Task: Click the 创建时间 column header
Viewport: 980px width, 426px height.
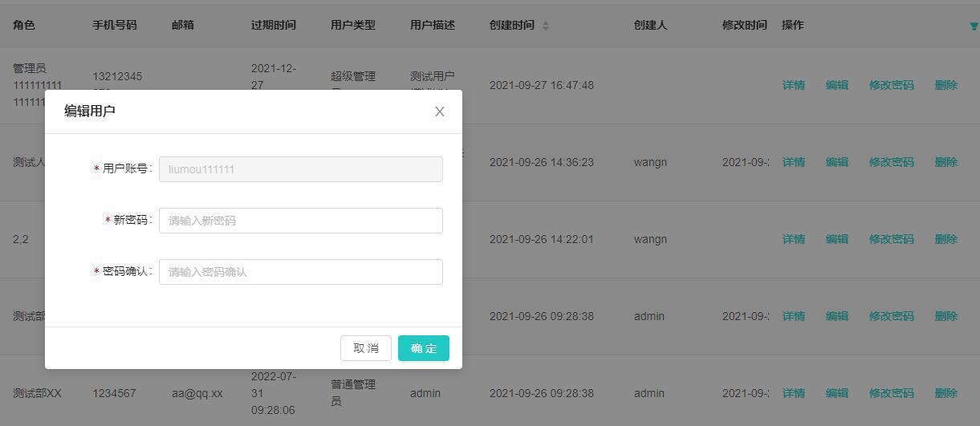Action: tap(511, 25)
